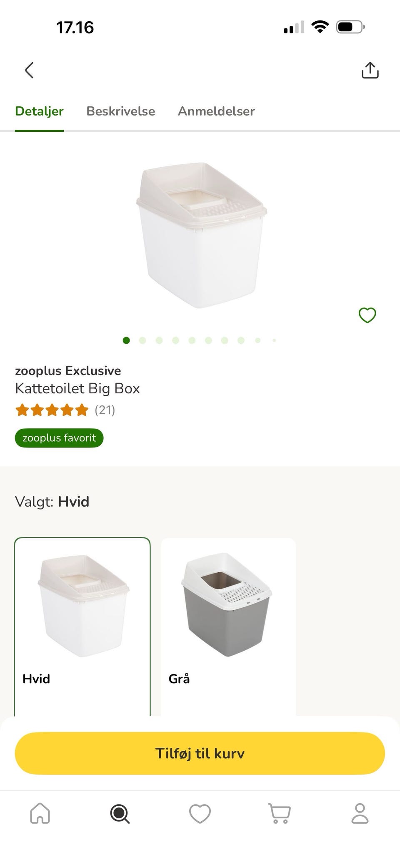Open the shopping cart icon
The width and height of the screenshot is (400, 868).
(280, 813)
